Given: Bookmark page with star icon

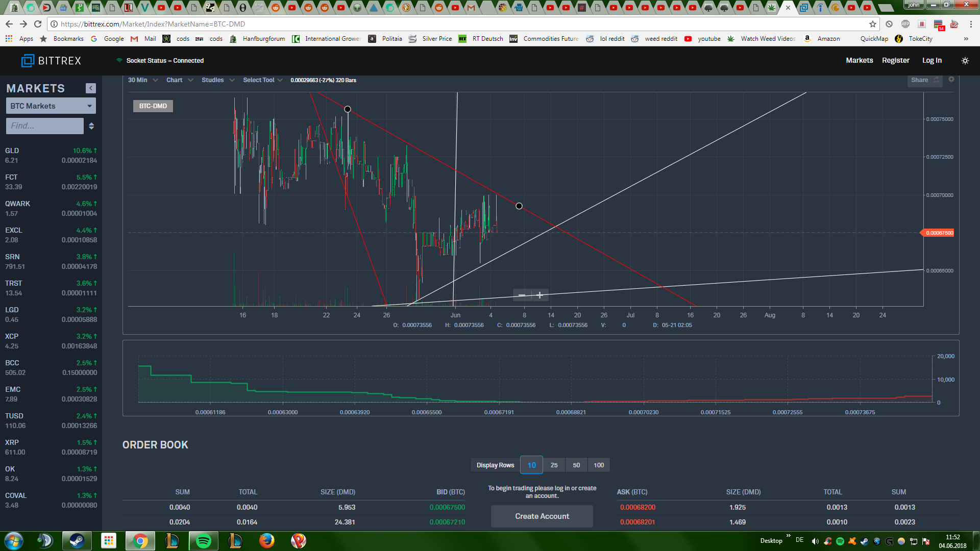Looking at the screenshot, I should 873,24.
